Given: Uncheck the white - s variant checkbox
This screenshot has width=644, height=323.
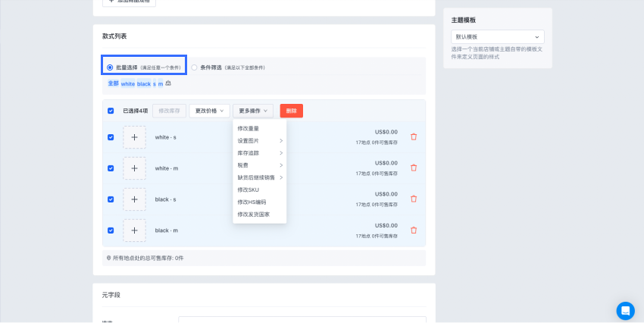Looking at the screenshot, I should [x=111, y=137].
